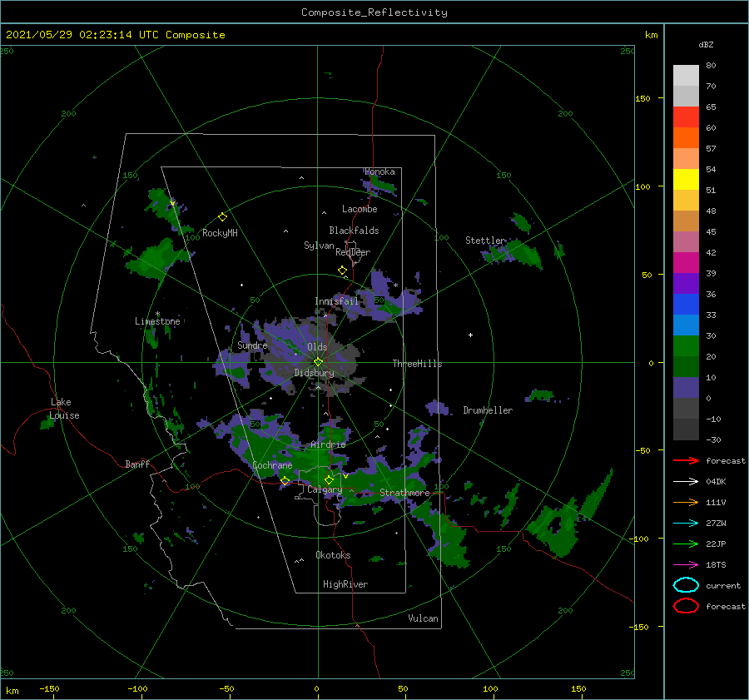Select the Stettler city label
The width and height of the screenshot is (749, 700).
485,241
